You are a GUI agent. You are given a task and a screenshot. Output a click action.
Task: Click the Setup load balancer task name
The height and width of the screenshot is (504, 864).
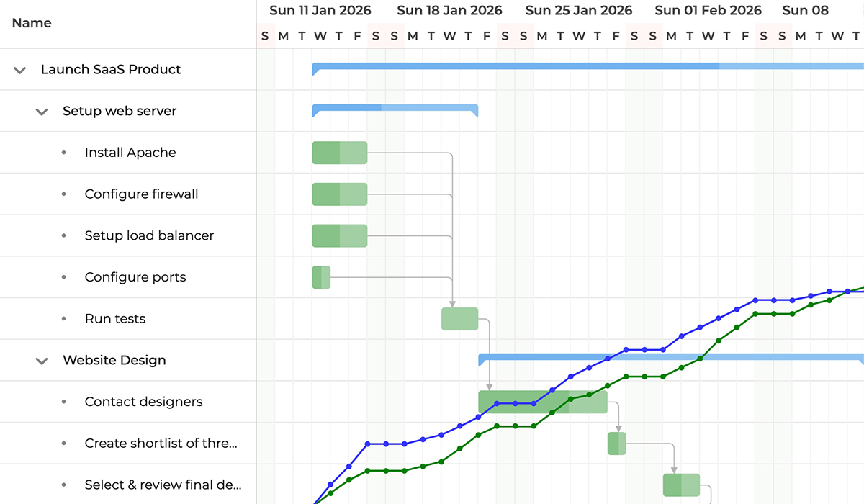click(x=149, y=236)
